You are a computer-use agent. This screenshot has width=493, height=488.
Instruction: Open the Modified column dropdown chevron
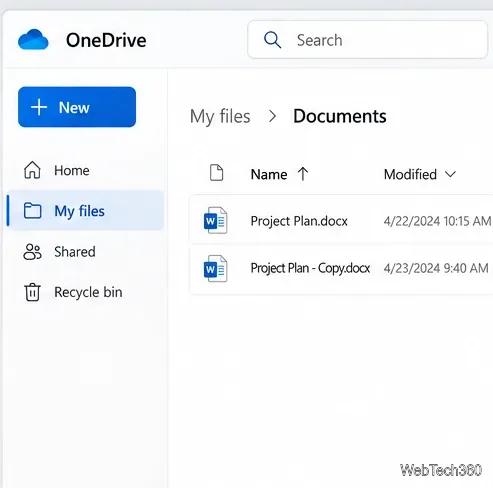pos(450,174)
